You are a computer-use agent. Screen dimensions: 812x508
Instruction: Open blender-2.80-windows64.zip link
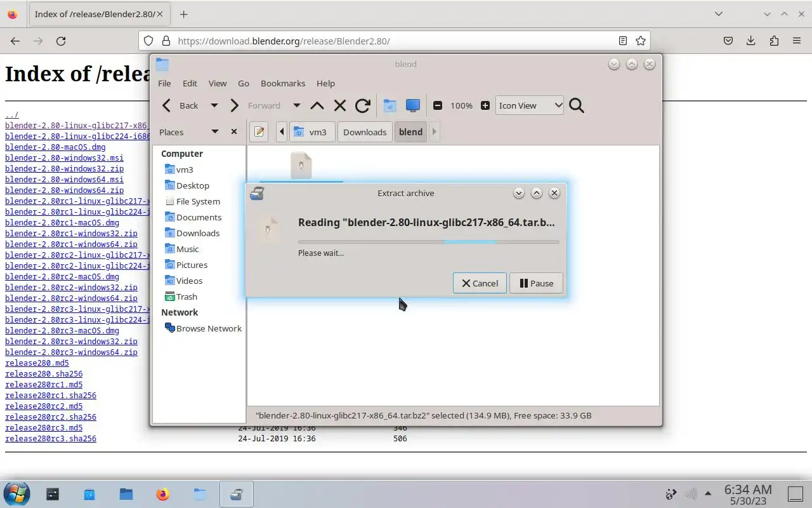64,190
